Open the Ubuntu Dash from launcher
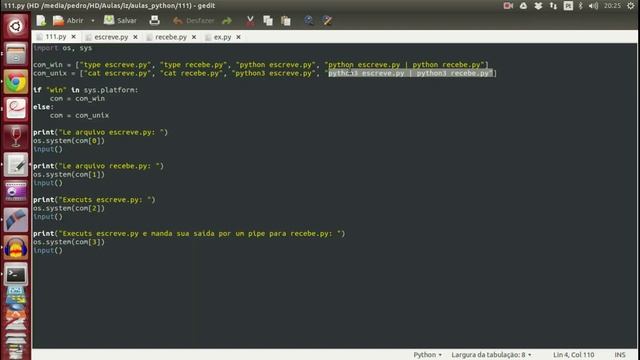This screenshot has height=360, width=640. pyautogui.click(x=16, y=27)
